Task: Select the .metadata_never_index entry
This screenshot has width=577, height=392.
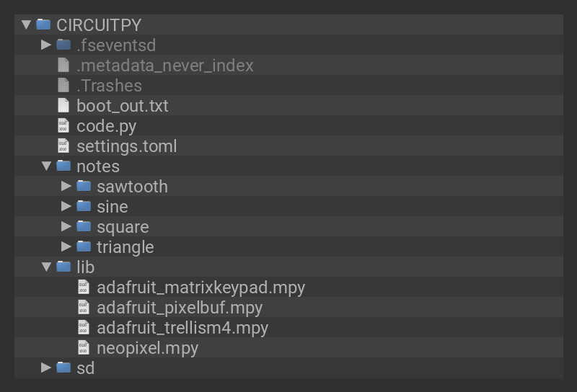Action: pyautogui.click(x=164, y=66)
